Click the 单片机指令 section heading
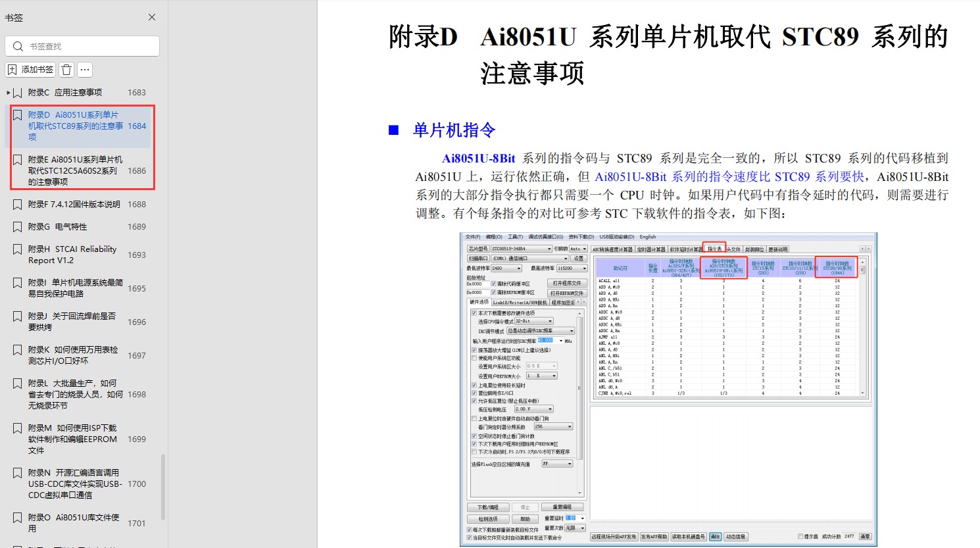This screenshot has width=980, height=548. pos(454,130)
